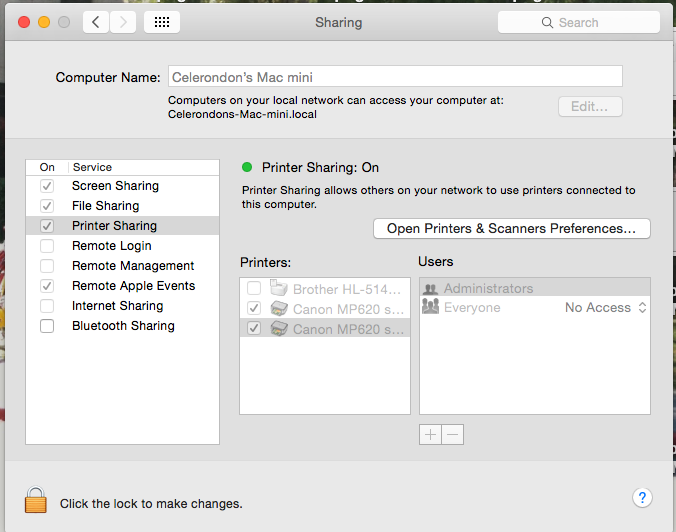Add a user with the plus button

click(x=430, y=435)
